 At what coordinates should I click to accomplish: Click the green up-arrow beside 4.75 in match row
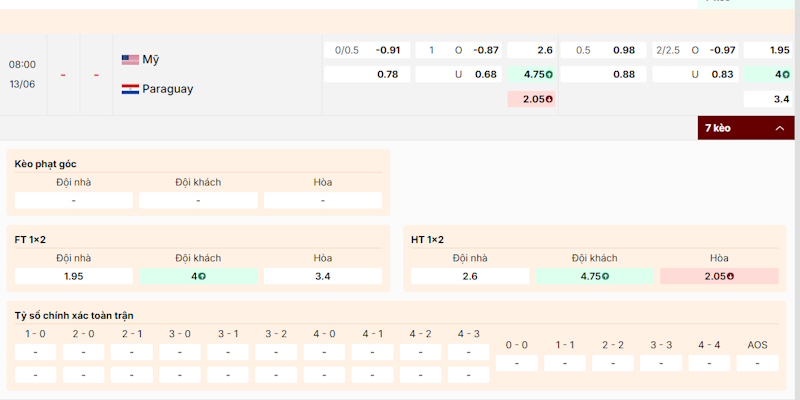tap(549, 74)
